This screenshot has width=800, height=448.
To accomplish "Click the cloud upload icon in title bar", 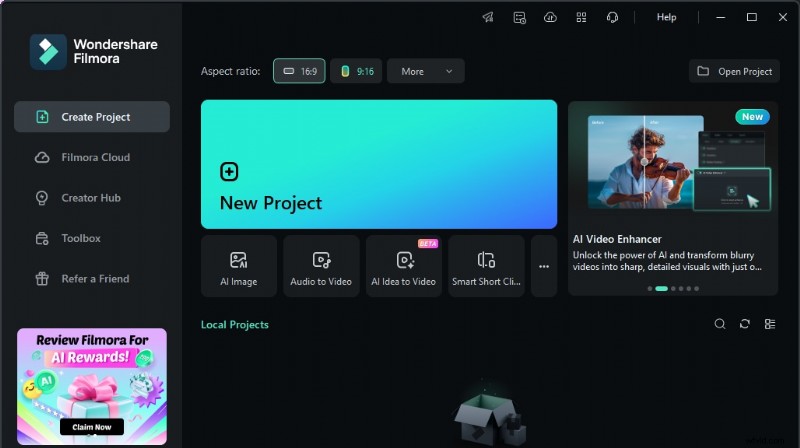I will click(550, 17).
